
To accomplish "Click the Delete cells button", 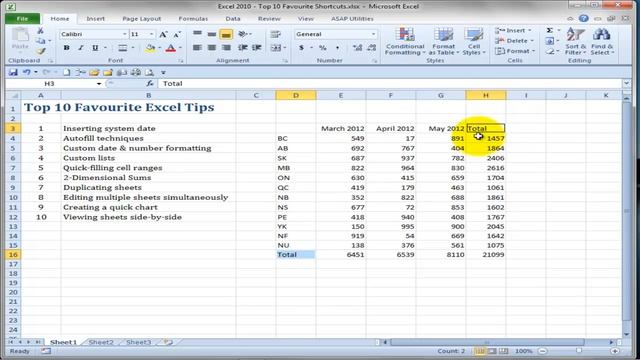I will (514, 41).
